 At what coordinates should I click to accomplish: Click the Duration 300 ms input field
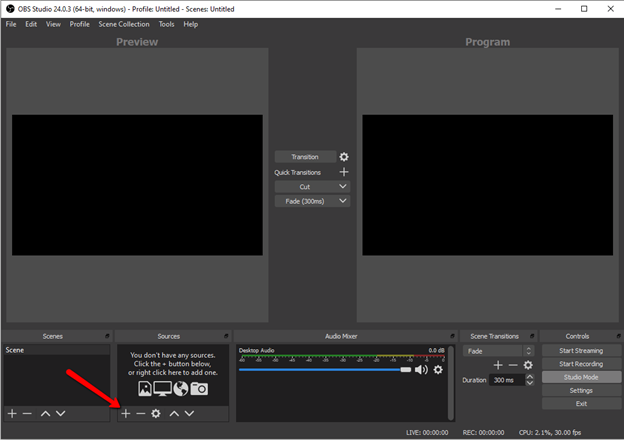[x=507, y=380]
